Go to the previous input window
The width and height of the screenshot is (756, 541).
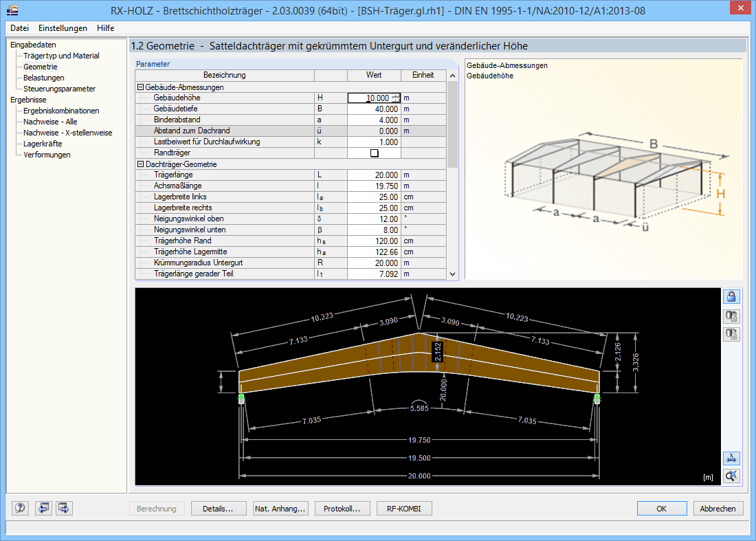pyautogui.click(x=43, y=508)
